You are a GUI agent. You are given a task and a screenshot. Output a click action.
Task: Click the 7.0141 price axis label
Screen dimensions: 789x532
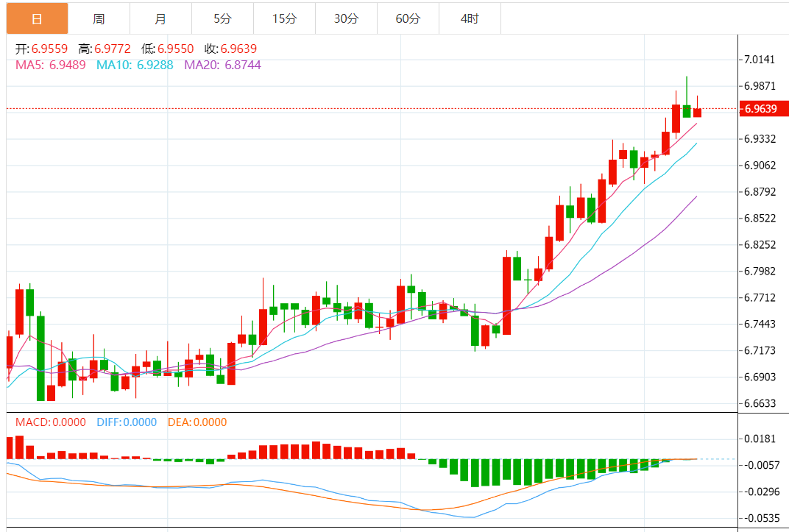tap(760, 60)
